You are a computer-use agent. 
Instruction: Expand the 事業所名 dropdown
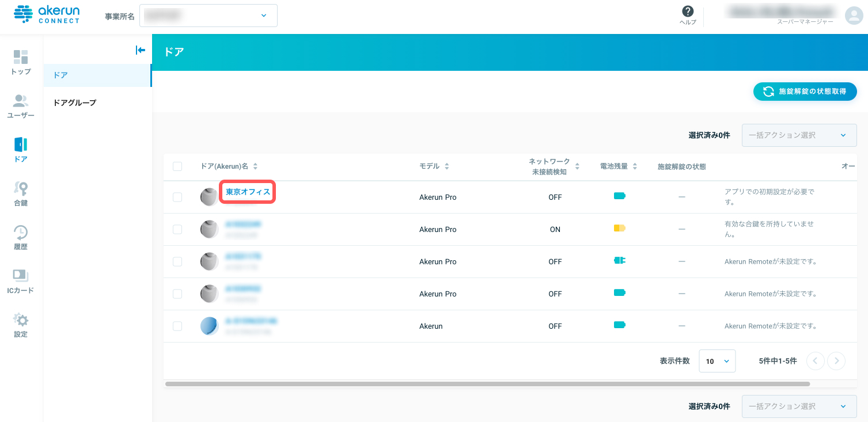(209, 16)
